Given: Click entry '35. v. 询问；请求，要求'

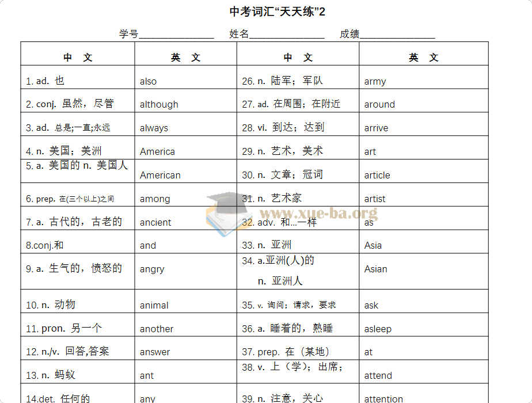Looking at the screenshot, I should click(x=289, y=305).
